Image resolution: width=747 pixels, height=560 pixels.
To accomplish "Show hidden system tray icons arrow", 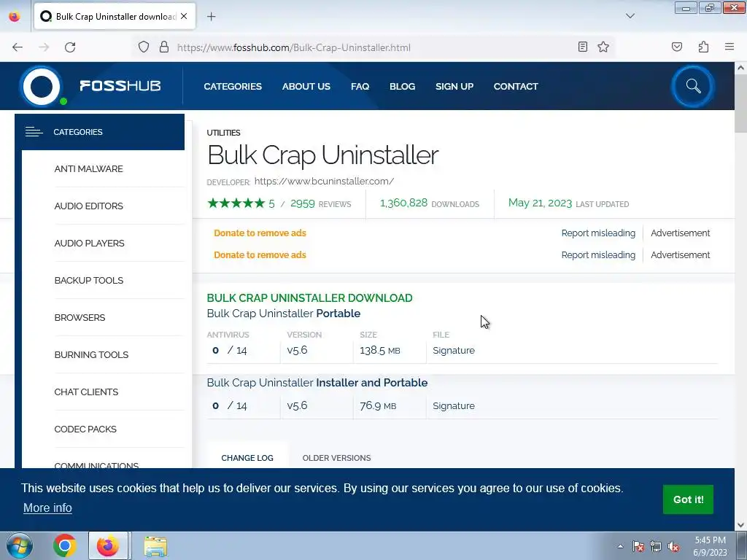I will click(620, 546).
